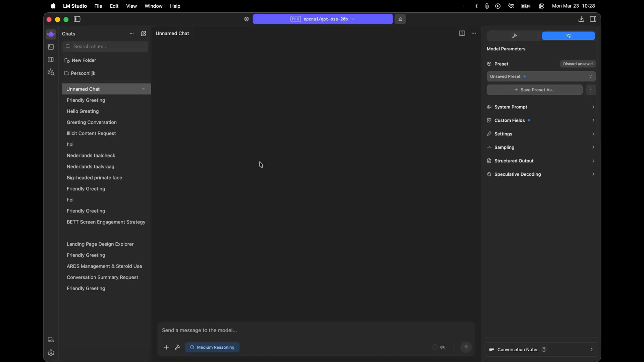Viewport: 644px width, 362px height.
Task: Open downloads panel icon in title bar
Action: (x=581, y=19)
